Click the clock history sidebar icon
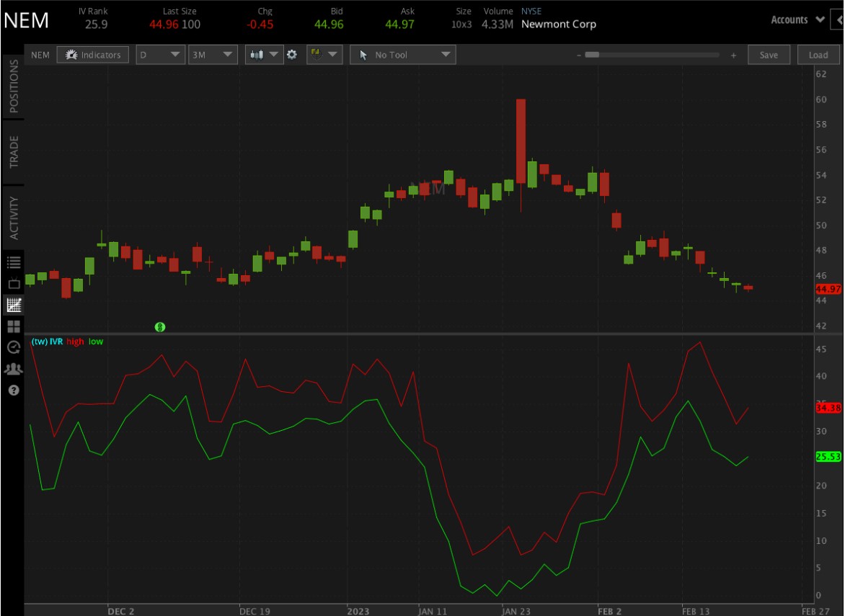Viewport: 845px width, 616px height. coord(14,347)
